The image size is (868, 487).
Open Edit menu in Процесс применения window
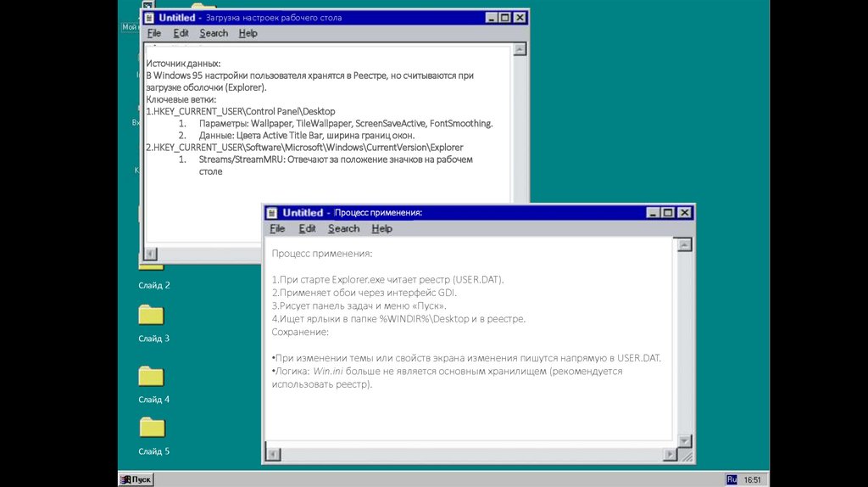(307, 228)
